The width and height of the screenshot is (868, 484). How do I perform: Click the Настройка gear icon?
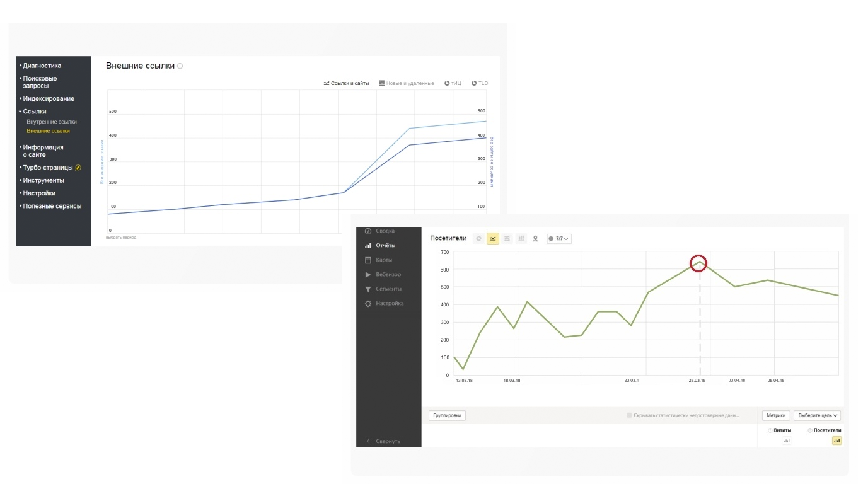368,304
